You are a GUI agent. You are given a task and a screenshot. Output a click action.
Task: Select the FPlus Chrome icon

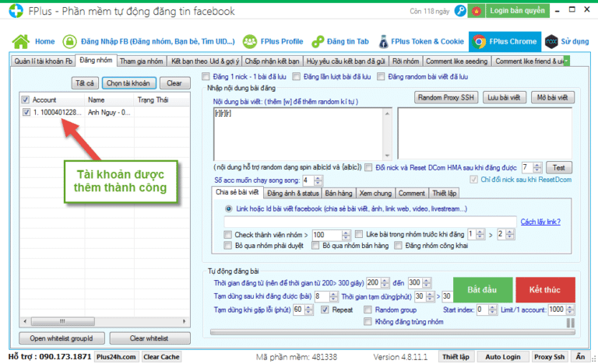pyautogui.click(x=479, y=41)
